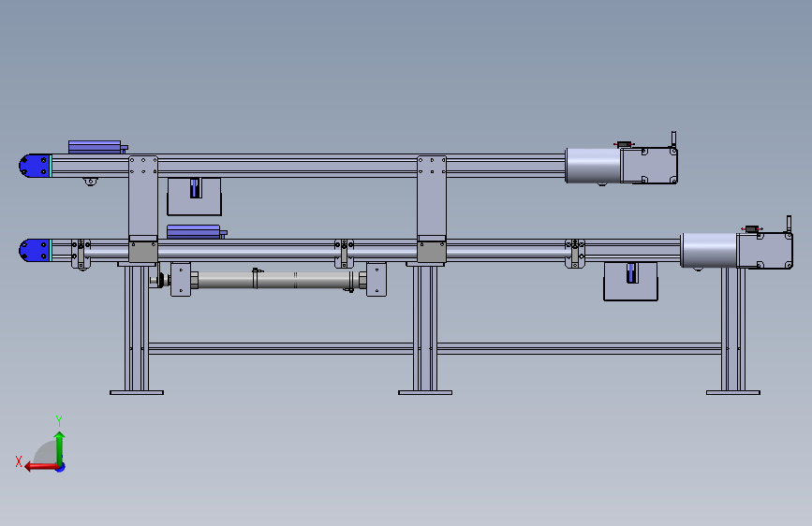Viewport: 812px width, 526px height.
Task: Click the red X axis arrow of the triad
Action: (41, 467)
